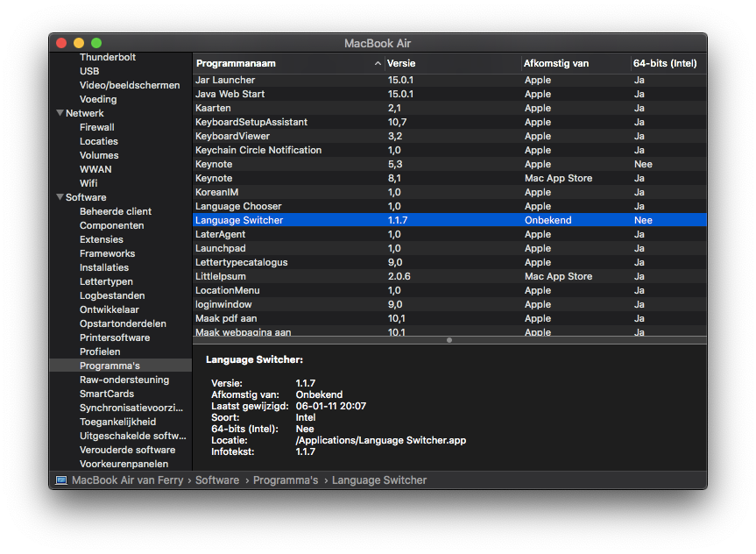The image size is (756, 554).
Task: Select Ontwikkelaar in the sidebar
Action: pyautogui.click(x=109, y=309)
